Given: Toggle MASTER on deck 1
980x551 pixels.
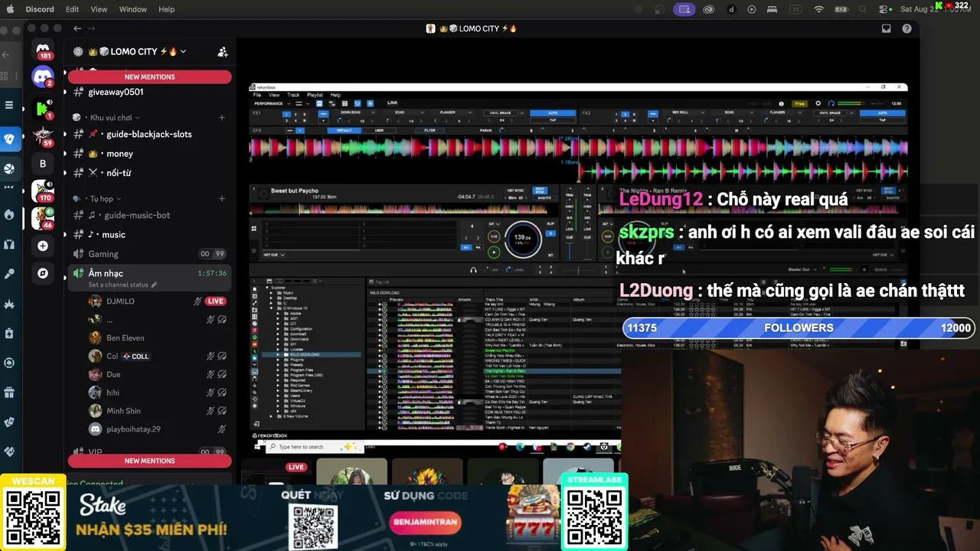Looking at the screenshot, I should tap(544, 198).
